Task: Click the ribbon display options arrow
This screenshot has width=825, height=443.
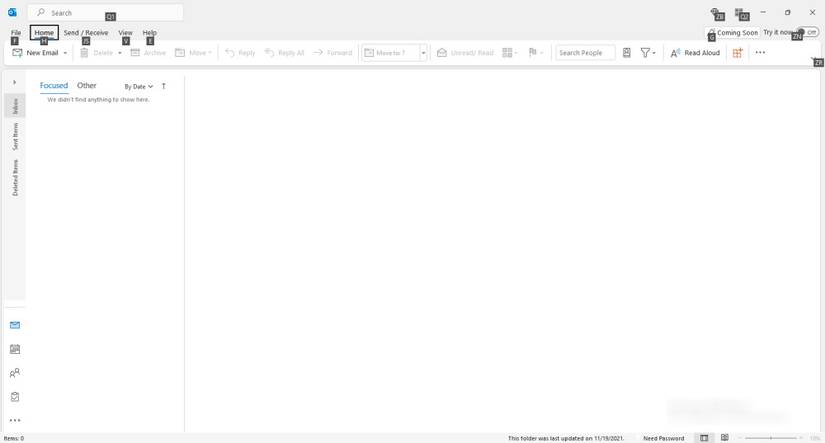Action: (x=815, y=59)
